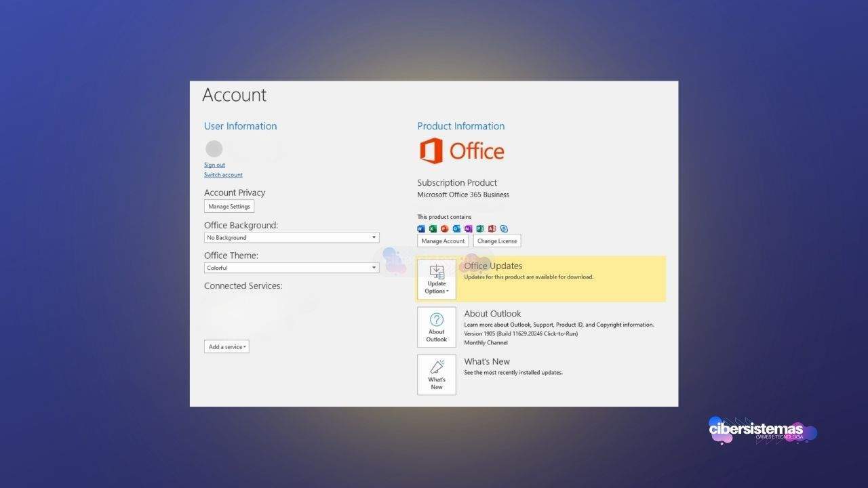Click the Skype for Business icon
This screenshot has width=868, height=488.
coord(503,228)
